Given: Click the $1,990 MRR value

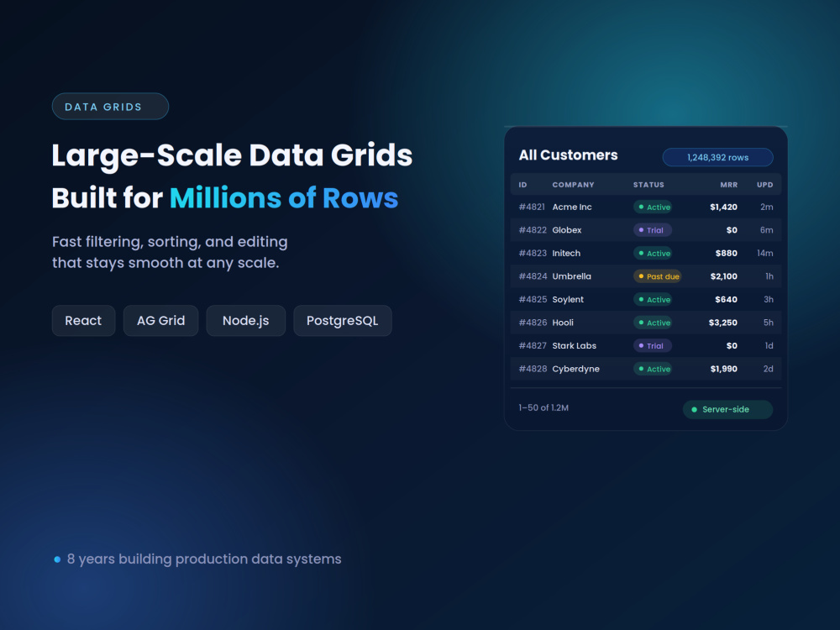Looking at the screenshot, I should click(x=724, y=369).
